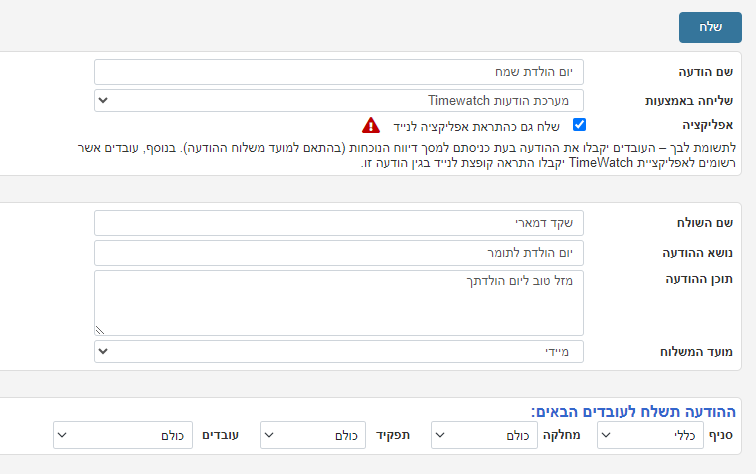Focus the שם הודעה message name field
Image resolution: width=756 pixels, height=474 pixels.
[x=339, y=72]
